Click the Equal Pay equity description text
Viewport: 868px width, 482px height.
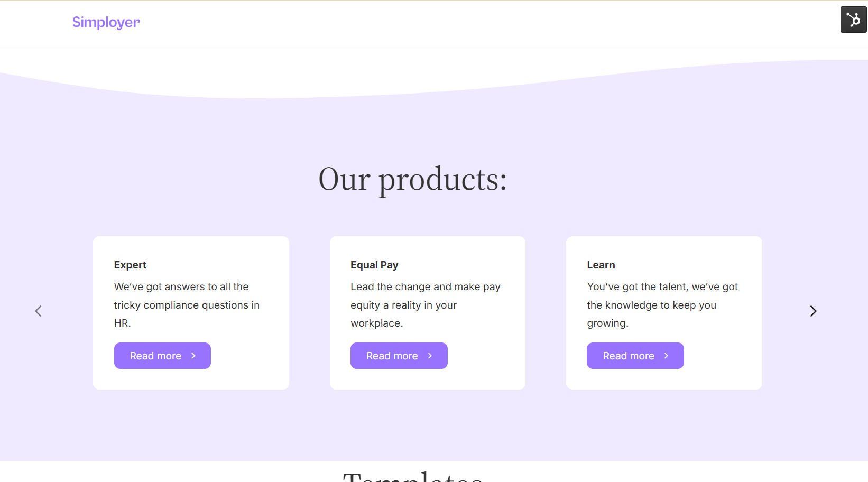(425, 305)
